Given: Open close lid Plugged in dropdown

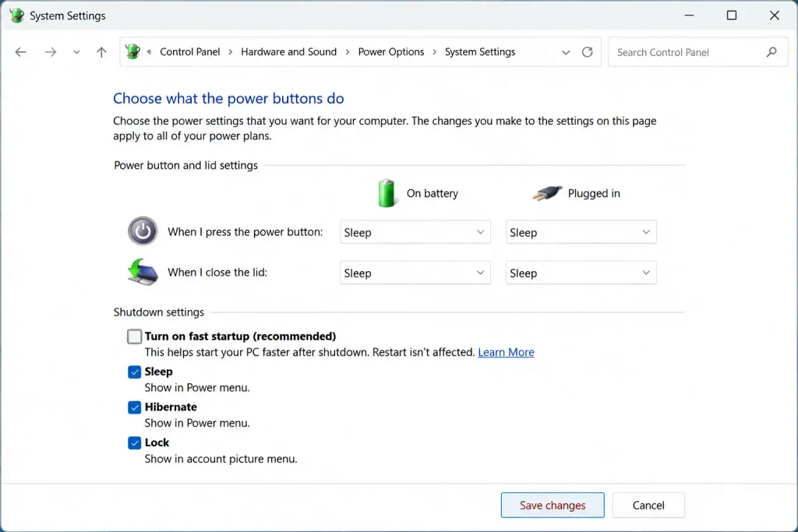Looking at the screenshot, I should (581, 273).
